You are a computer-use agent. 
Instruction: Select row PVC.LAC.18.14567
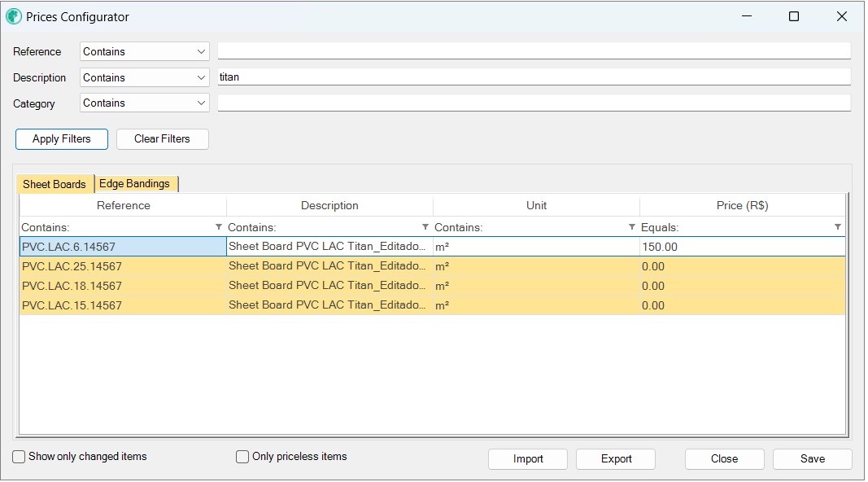pos(432,286)
